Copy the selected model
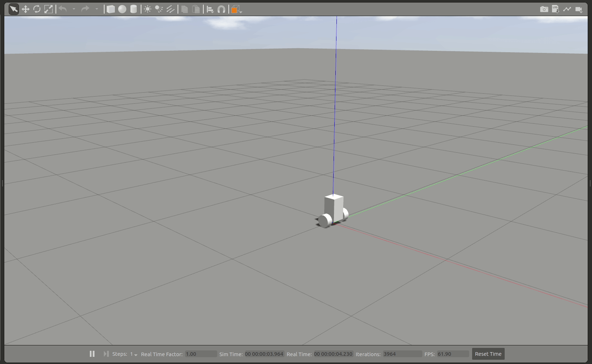The width and height of the screenshot is (592, 364). 185,9
